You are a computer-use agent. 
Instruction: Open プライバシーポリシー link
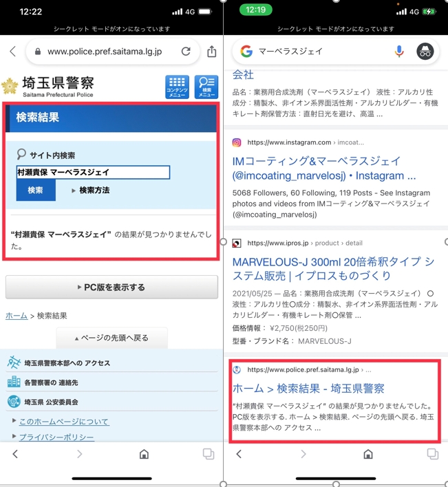pos(56,437)
